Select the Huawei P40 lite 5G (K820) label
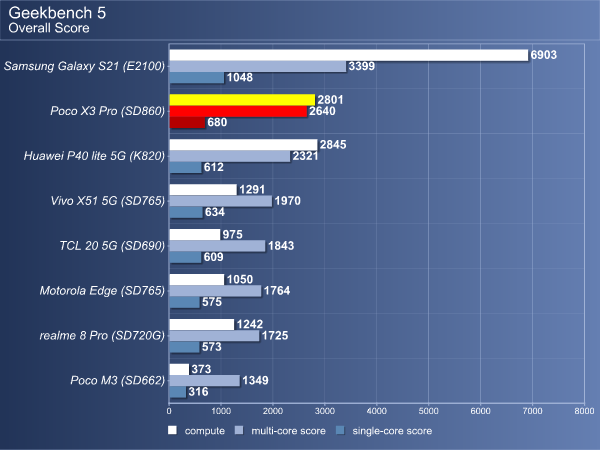Image resolution: width=600 pixels, height=450 pixels. click(x=94, y=156)
